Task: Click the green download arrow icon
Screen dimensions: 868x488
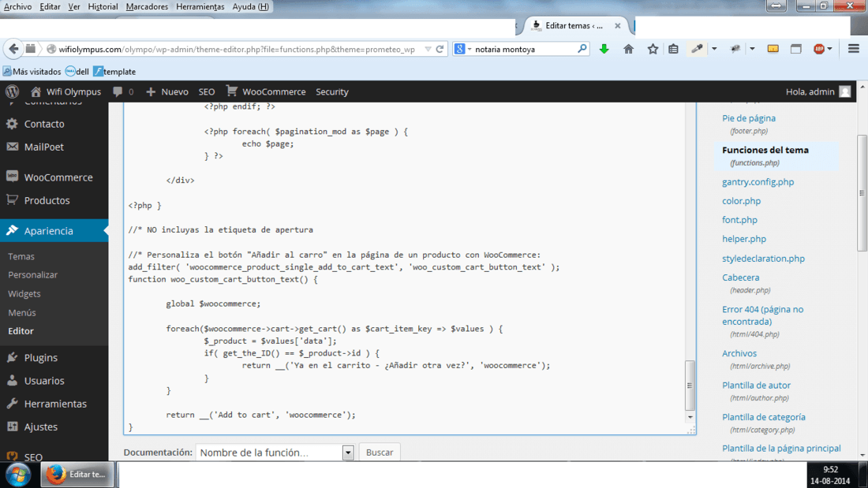Action: point(604,49)
